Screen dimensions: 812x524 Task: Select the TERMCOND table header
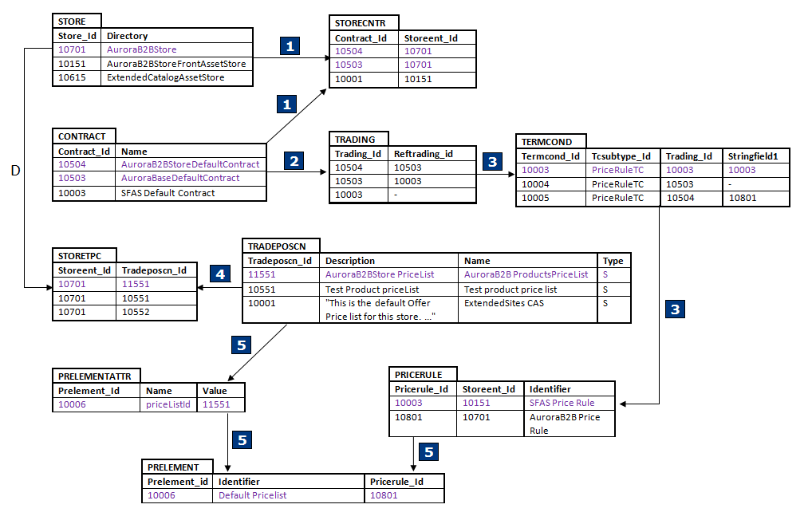(x=552, y=140)
